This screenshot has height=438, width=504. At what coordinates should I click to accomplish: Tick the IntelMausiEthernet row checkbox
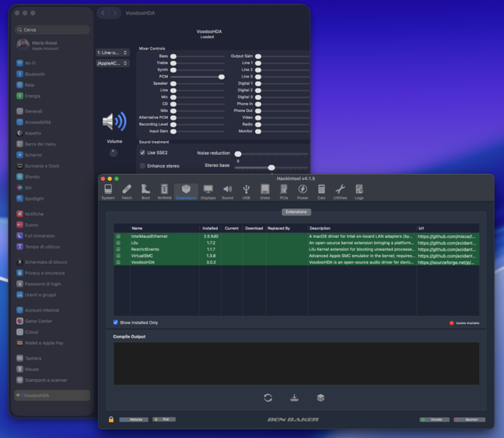[118, 237]
